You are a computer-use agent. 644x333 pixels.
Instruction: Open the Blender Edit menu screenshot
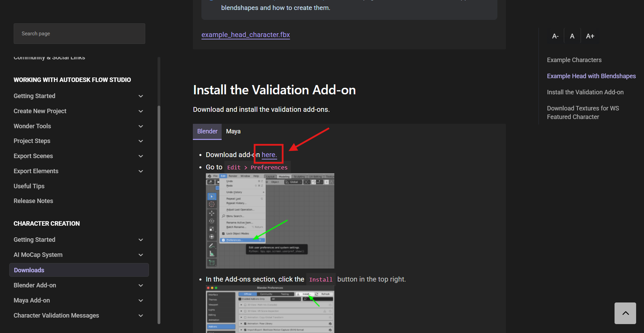270,221
